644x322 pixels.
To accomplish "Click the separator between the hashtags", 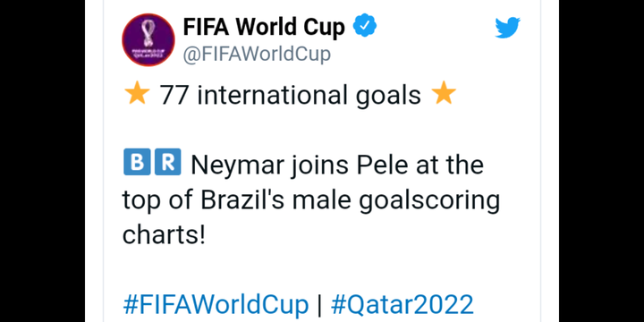I will click(319, 305).
